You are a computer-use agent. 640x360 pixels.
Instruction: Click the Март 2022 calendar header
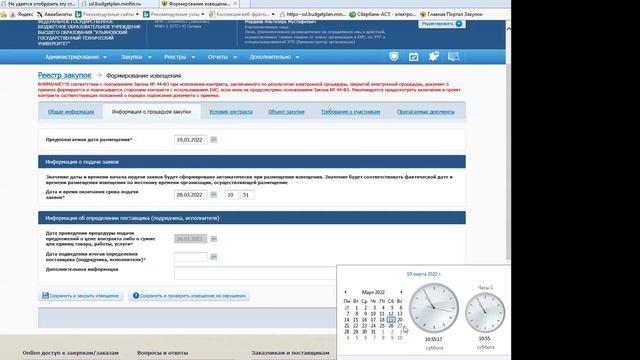[373, 292]
